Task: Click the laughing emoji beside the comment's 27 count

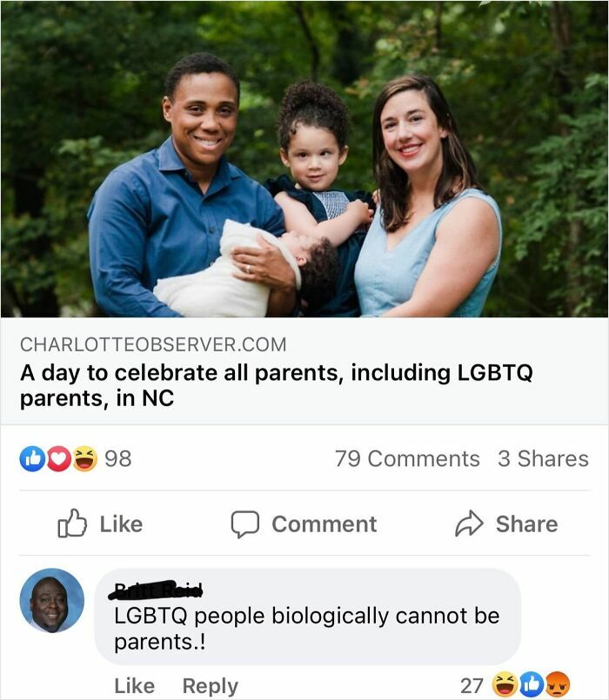Action: coord(504,685)
